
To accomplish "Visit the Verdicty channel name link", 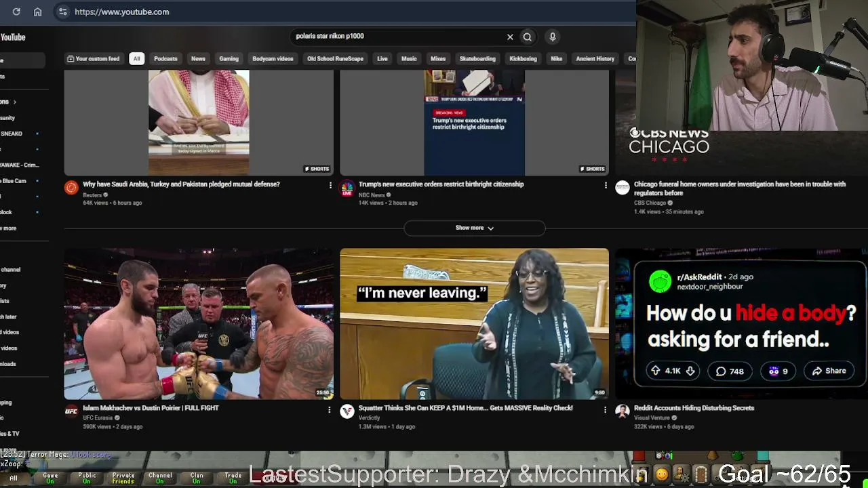I will pos(369,418).
